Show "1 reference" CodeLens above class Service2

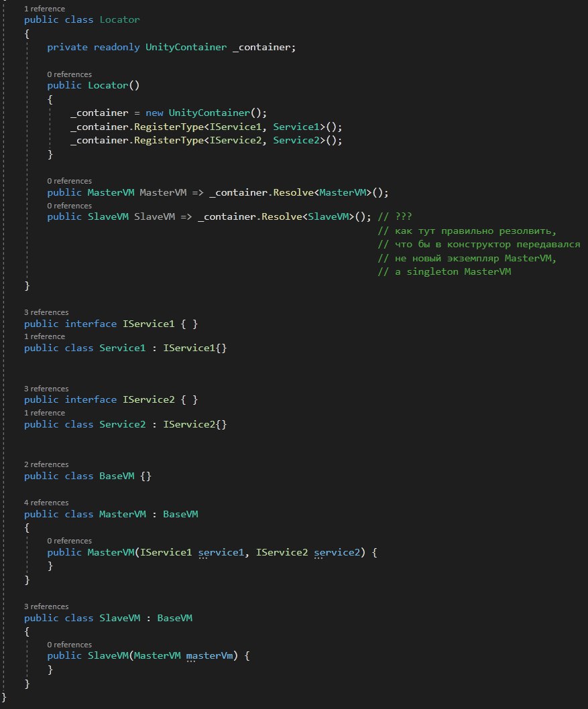pos(44,413)
